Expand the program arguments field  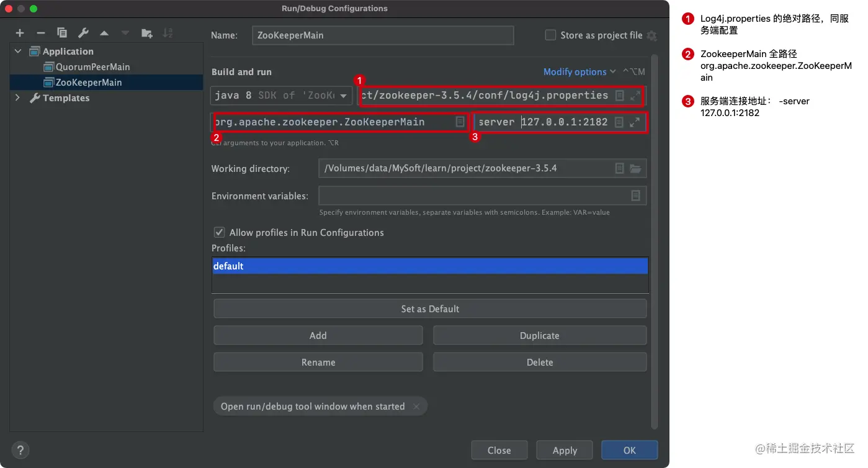[x=635, y=122]
